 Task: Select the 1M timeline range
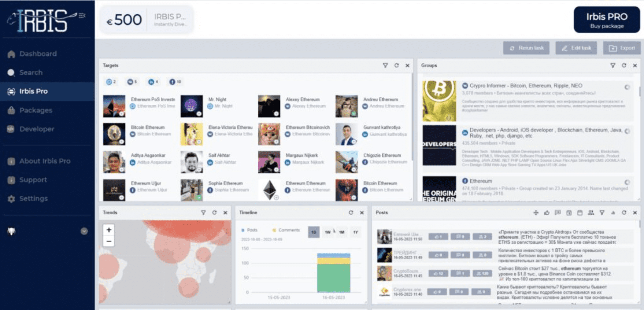coord(341,232)
